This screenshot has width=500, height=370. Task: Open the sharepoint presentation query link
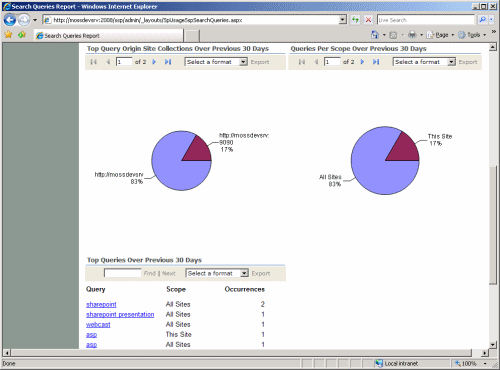pyautogui.click(x=120, y=314)
